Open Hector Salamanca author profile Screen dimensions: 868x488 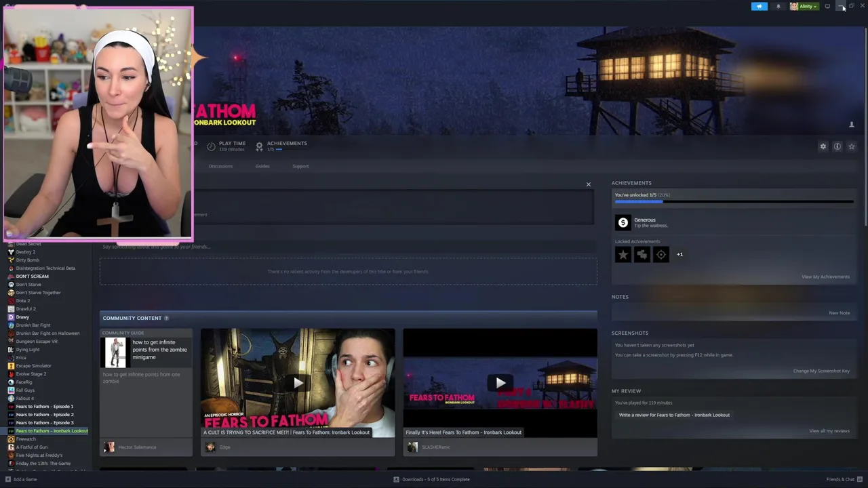(137, 447)
